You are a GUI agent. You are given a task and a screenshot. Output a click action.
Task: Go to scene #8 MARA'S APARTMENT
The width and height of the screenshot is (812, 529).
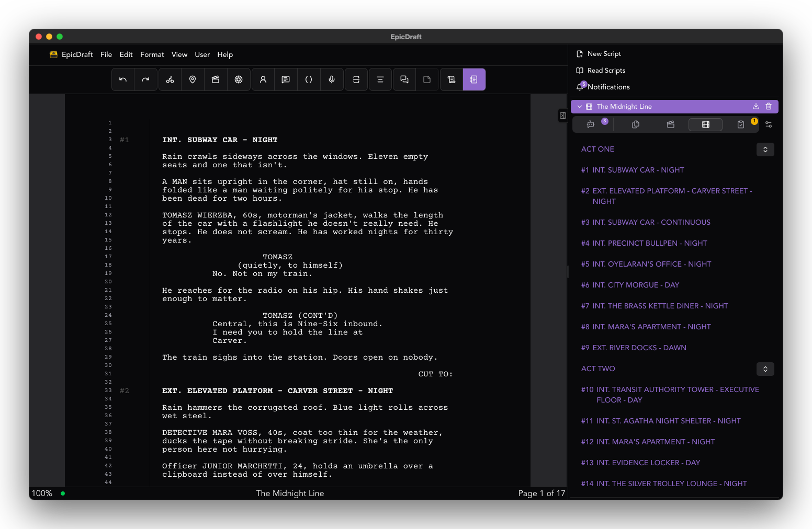pyautogui.click(x=646, y=327)
